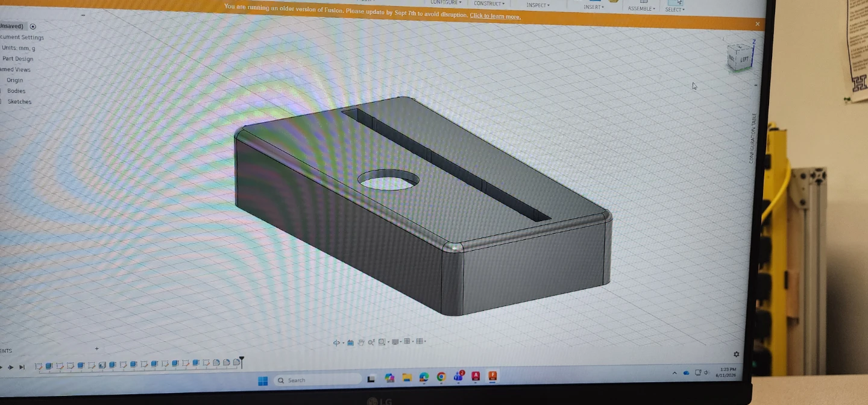Open the Windows Start menu
The height and width of the screenshot is (405, 868).
(263, 380)
